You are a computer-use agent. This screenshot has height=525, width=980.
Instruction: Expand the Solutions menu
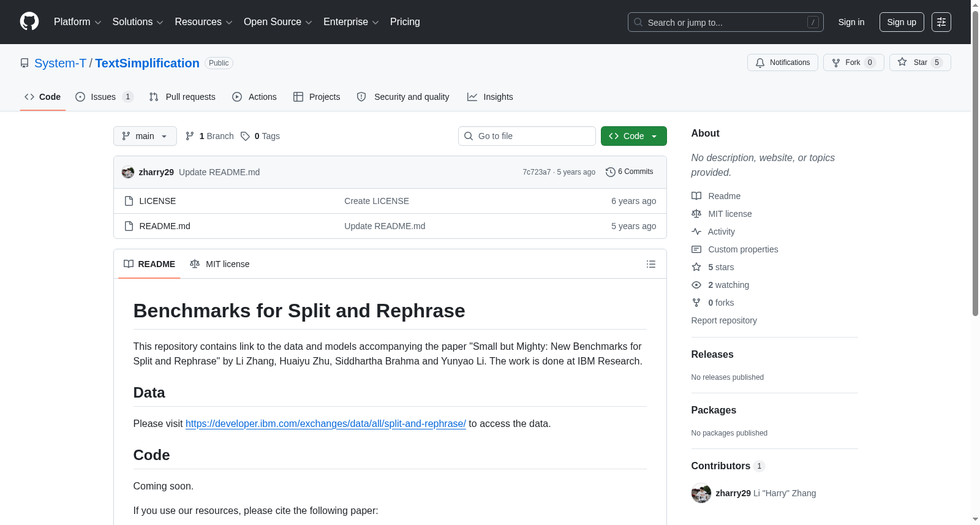click(138, 22)
